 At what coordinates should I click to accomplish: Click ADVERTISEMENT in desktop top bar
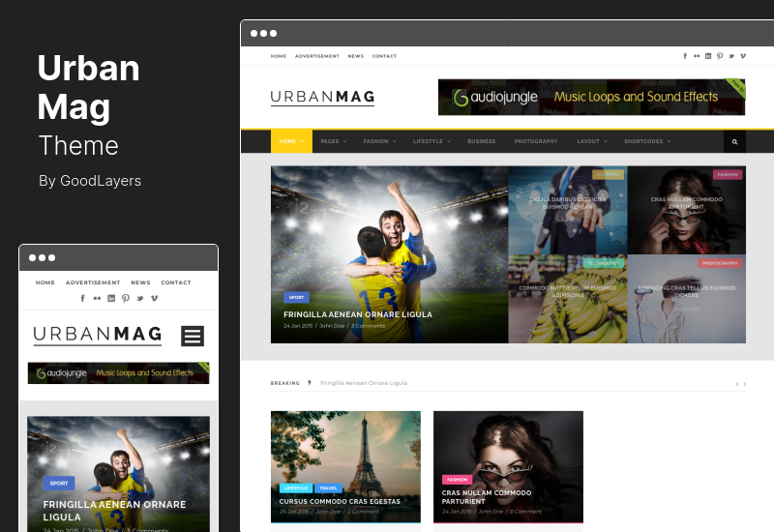tap(317, 56)
